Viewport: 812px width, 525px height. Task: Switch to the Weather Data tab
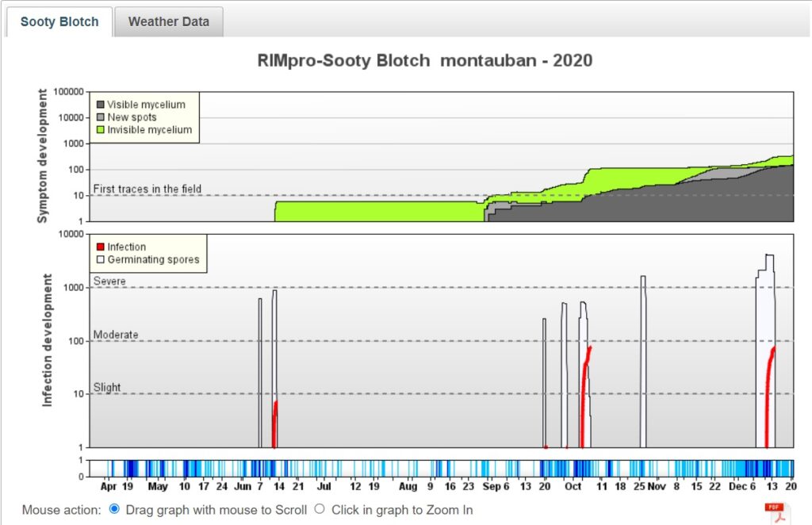click(x=169, y=21)
